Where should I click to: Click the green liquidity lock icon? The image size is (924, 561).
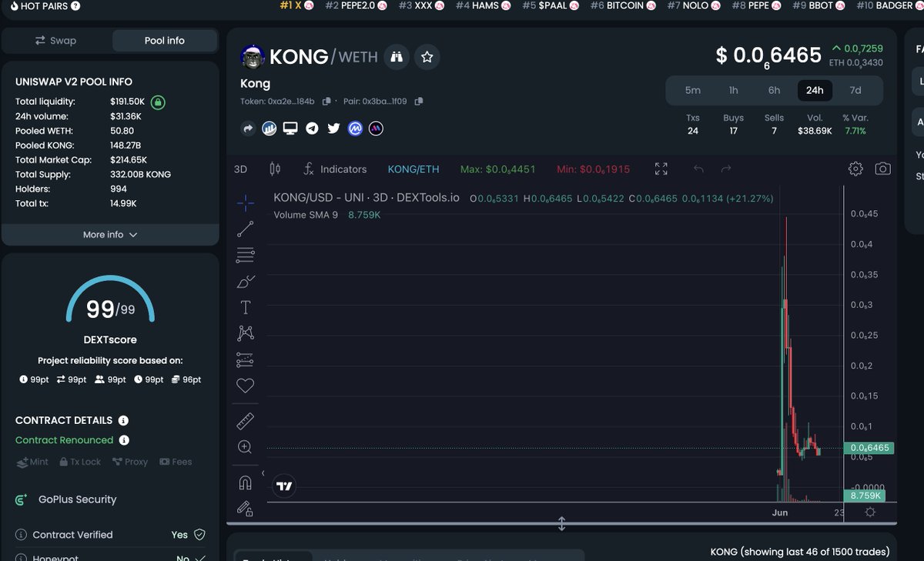(157, 102)
